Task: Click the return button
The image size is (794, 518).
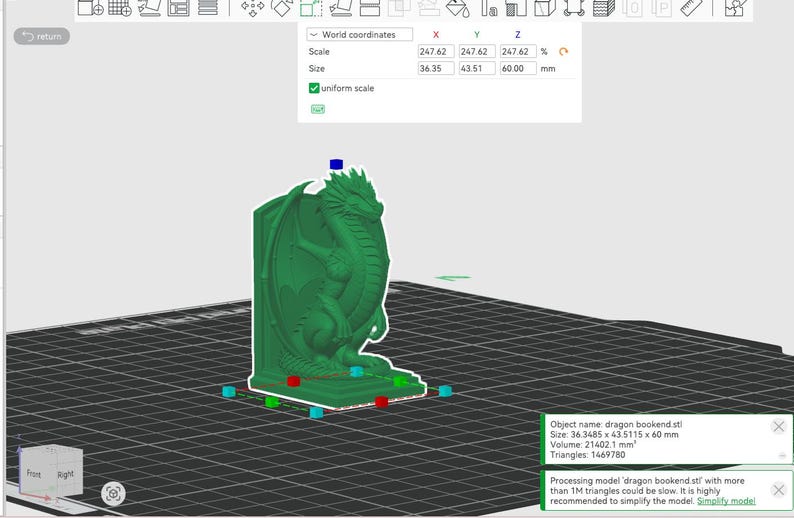Action: point(42,36)
